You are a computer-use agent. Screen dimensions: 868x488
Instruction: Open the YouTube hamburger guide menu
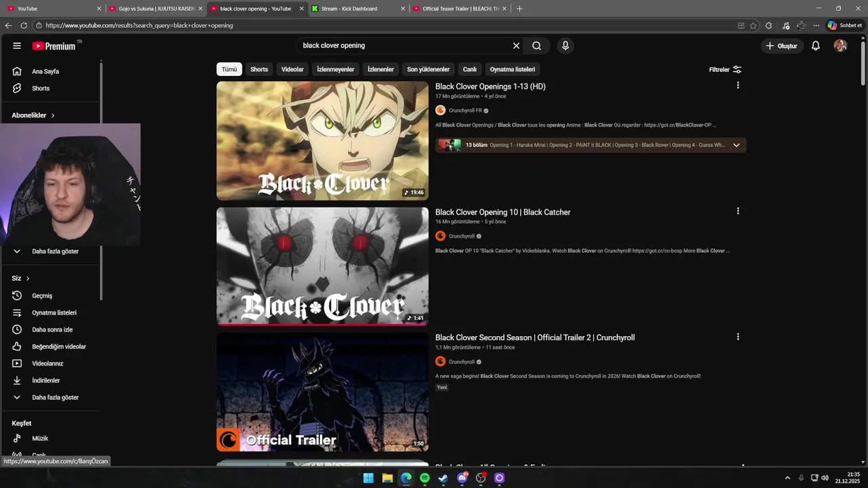pyautogui.click(x=17, y=45)
